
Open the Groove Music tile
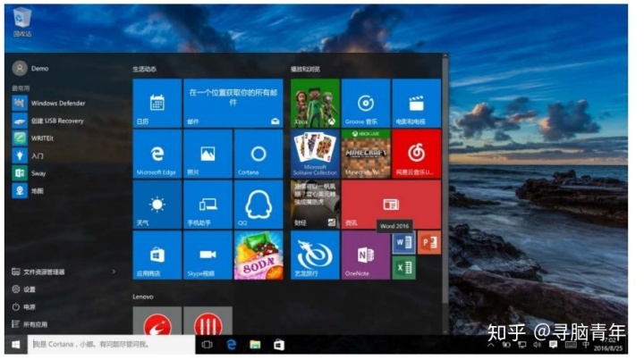[x=366, y=104]
